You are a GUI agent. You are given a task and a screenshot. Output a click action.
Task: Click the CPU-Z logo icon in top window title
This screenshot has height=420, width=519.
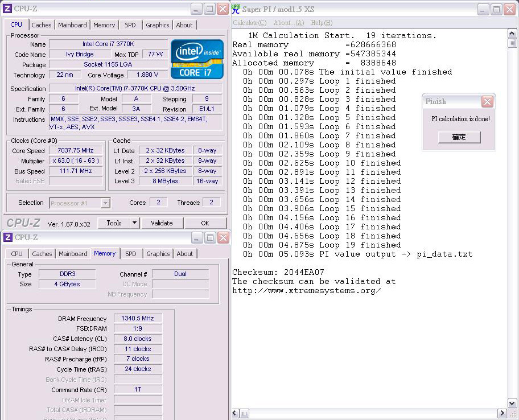7,9
